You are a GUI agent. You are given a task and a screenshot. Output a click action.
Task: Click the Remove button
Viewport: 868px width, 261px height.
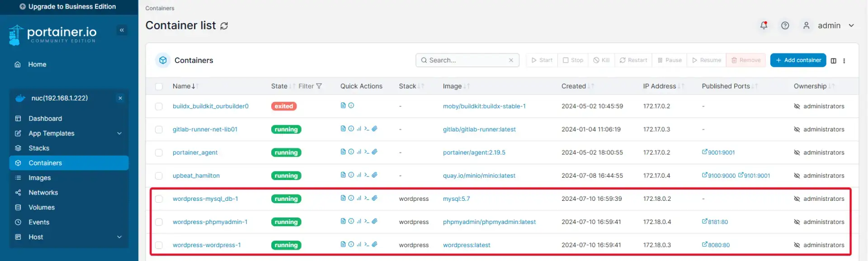coord(746,60)
